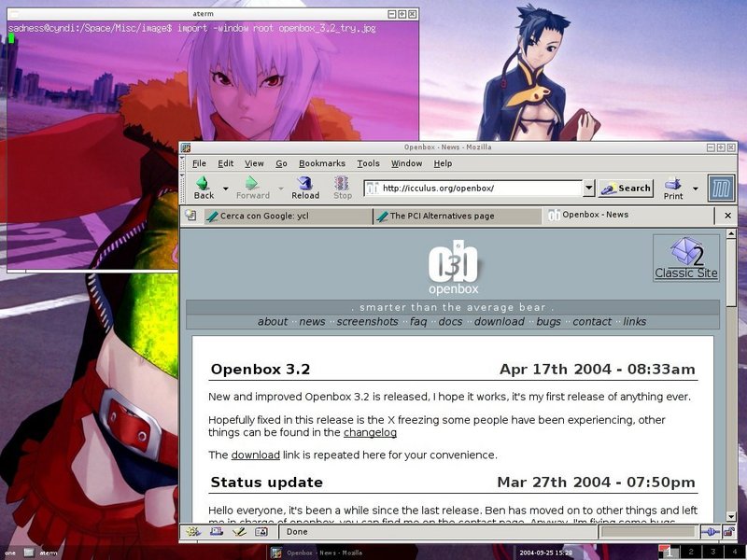Open Address Book from the status bar icon

[x=261, y=531]
